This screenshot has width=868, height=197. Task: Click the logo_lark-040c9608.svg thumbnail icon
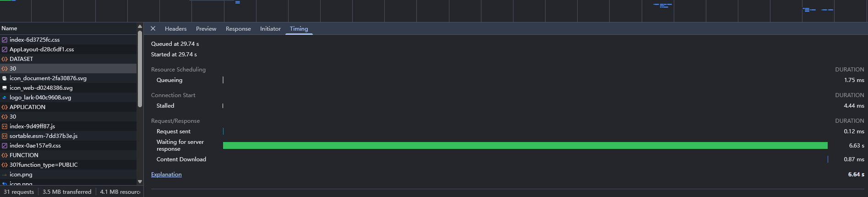pos(5,98)
